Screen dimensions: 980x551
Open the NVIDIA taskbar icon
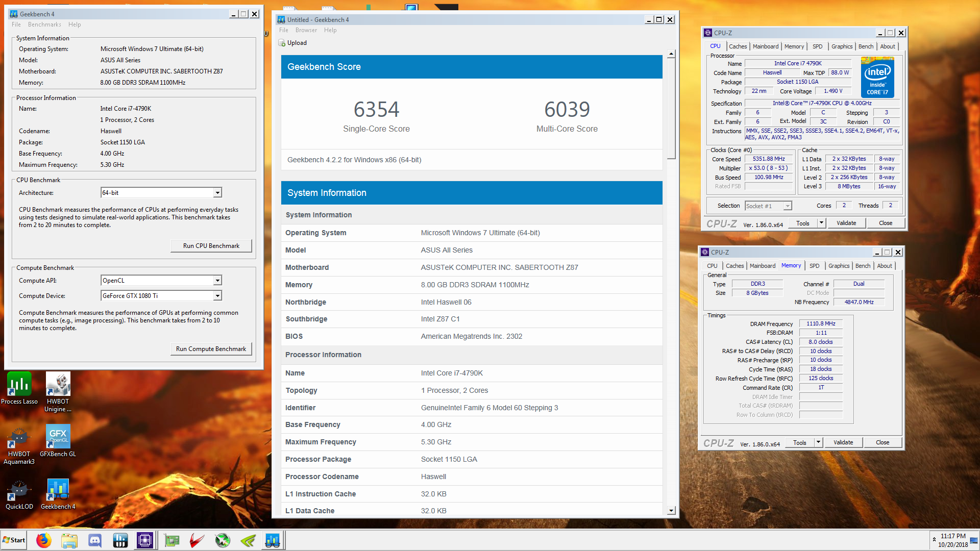pos(248,540)
